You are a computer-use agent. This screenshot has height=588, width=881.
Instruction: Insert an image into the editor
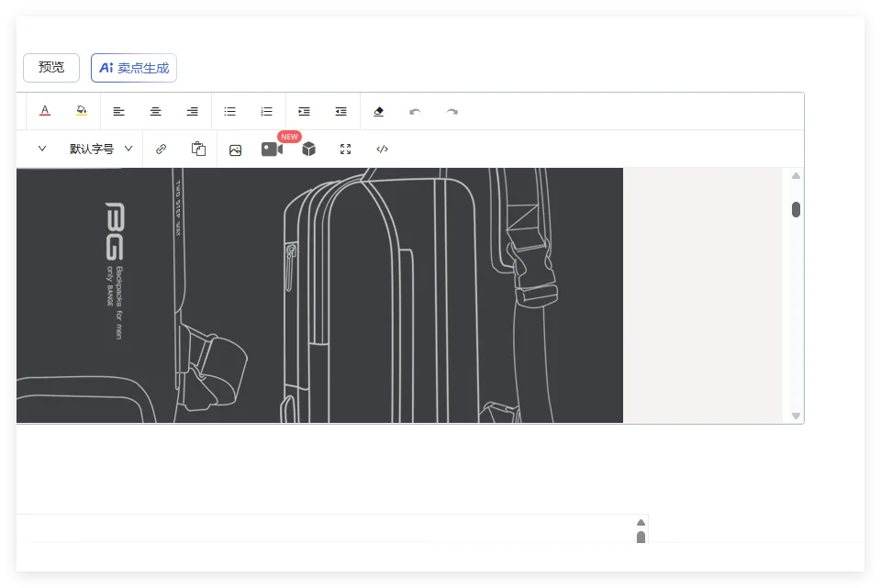pos(236,150)
